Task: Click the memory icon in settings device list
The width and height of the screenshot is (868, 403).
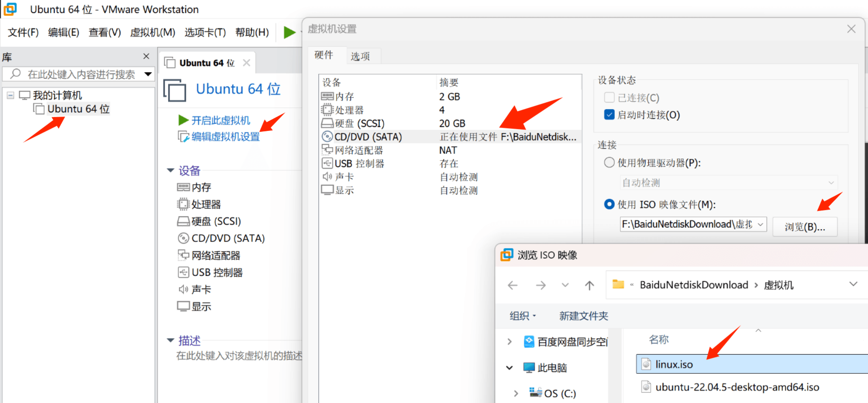Action: tap(327, 96)
